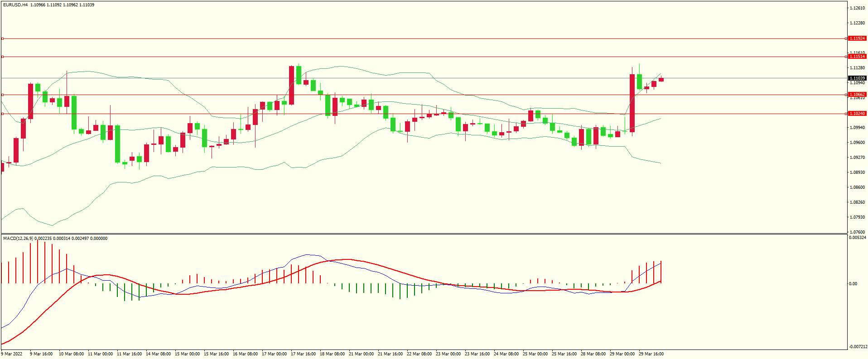Click the 9 Mar 2022 date label

tap(12, 354)
